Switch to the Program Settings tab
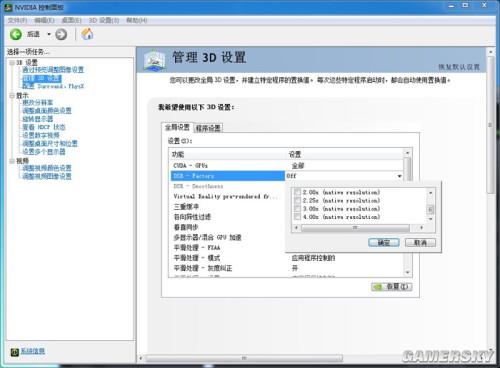Screen dimensions: 500x368 (x=208, y=128)
